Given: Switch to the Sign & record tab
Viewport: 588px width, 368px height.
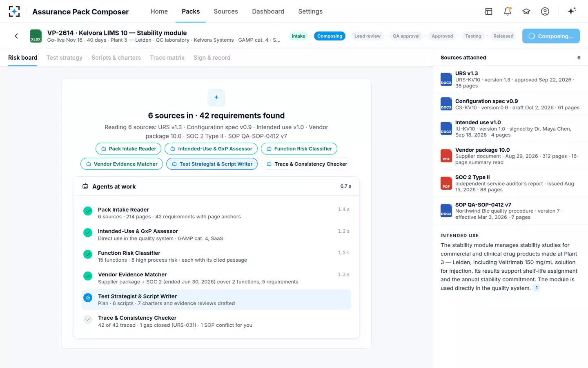Looking at the screenshot, I should coord(212,58).
